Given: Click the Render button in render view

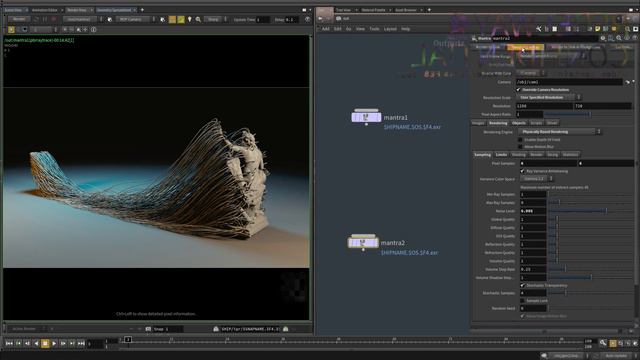Looking at the screenshot, I should (x=19, y=19).
